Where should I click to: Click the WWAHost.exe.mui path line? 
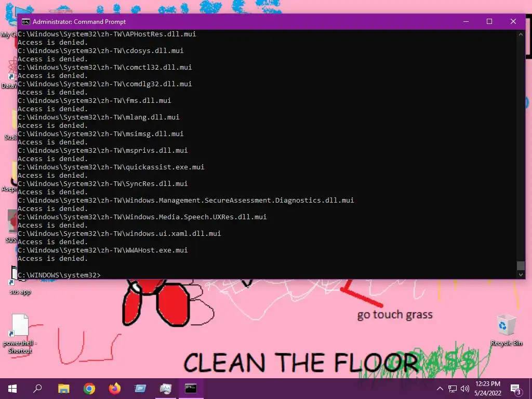click(x=103, y=250)
